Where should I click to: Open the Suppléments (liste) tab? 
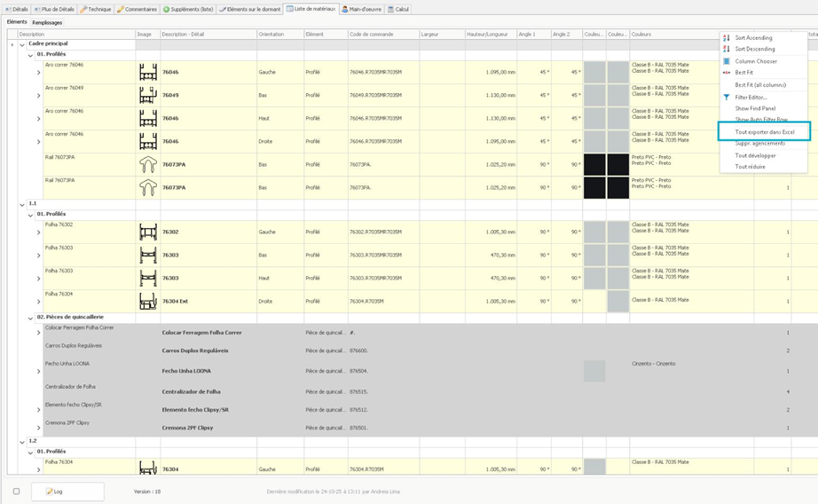coord(188,9)
